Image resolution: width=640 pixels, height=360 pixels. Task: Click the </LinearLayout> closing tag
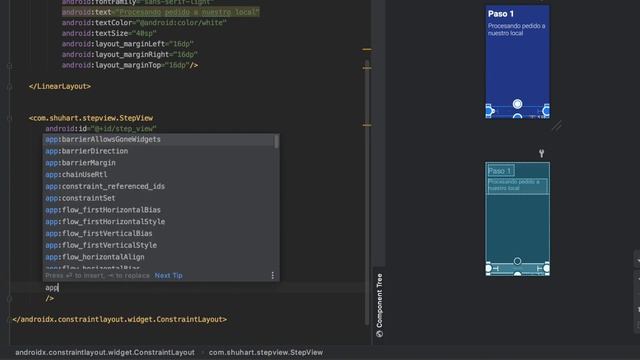click(x=60, y=87)
